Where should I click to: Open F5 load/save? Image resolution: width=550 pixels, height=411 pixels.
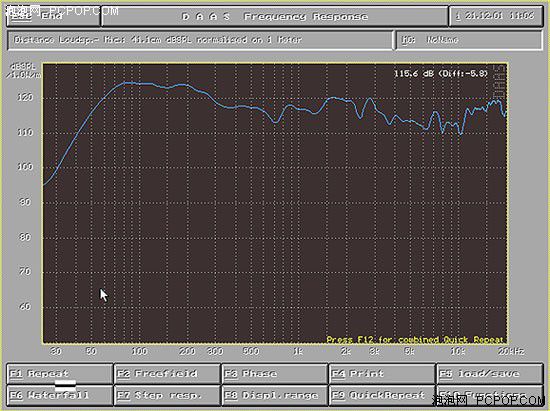coord(490,374)
